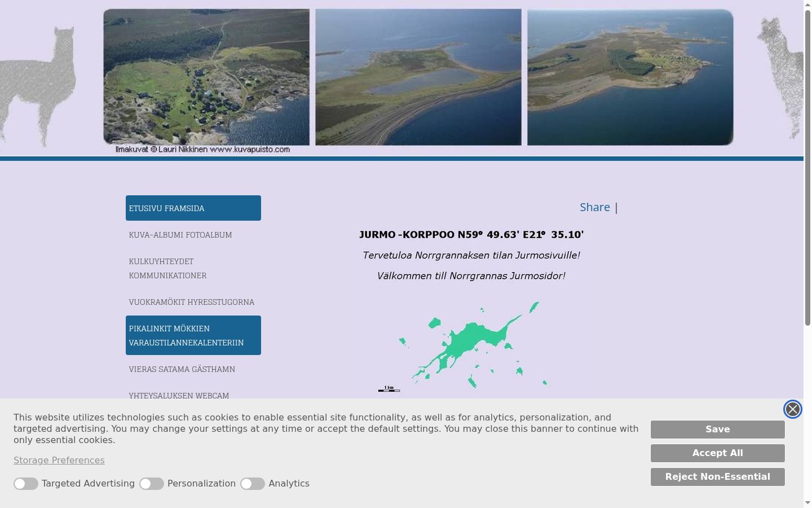Open Etusivu Framsida menu item

tap(193, 208)
